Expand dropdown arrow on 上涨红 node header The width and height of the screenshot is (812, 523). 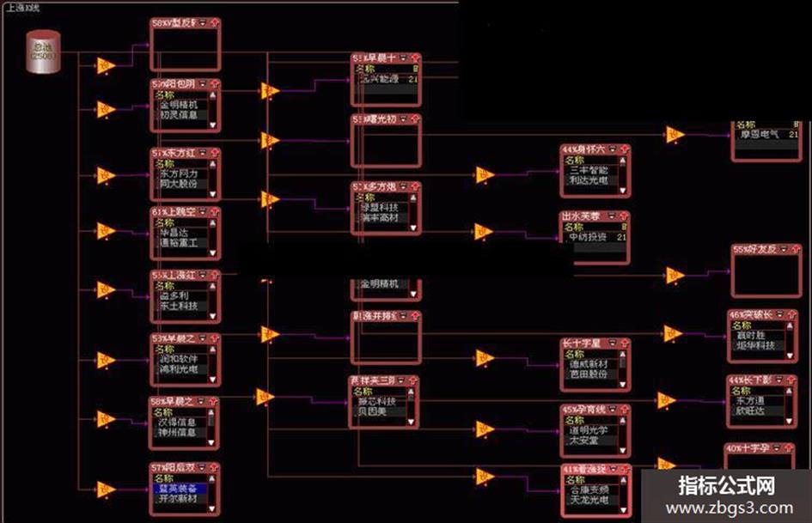[203, 275]
